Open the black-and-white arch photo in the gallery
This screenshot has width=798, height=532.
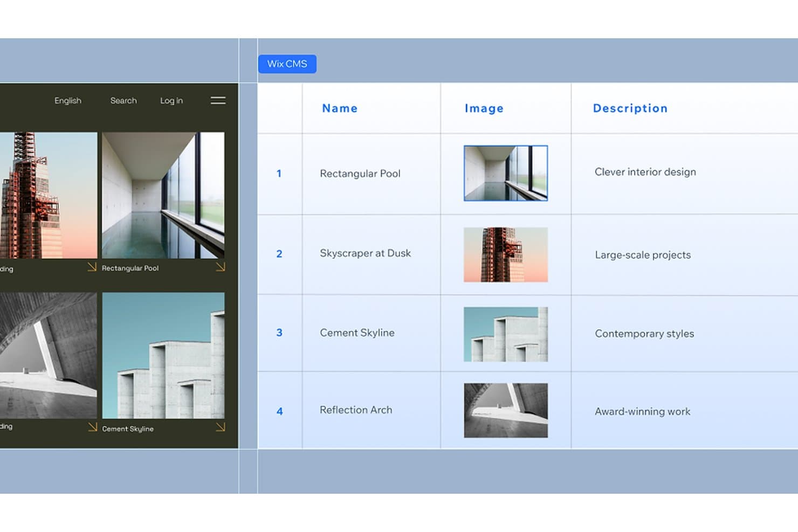coord(49,356)
